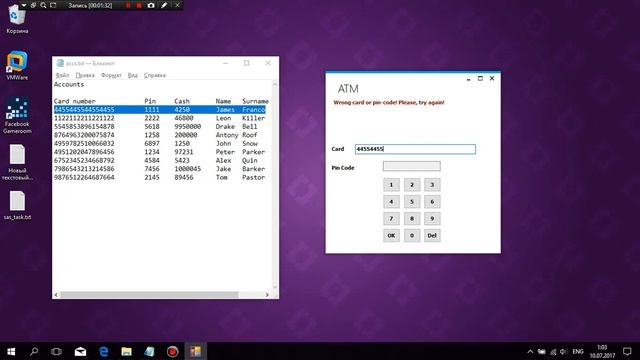
Task: Open taskbar search magnifier
Action: 34,351
